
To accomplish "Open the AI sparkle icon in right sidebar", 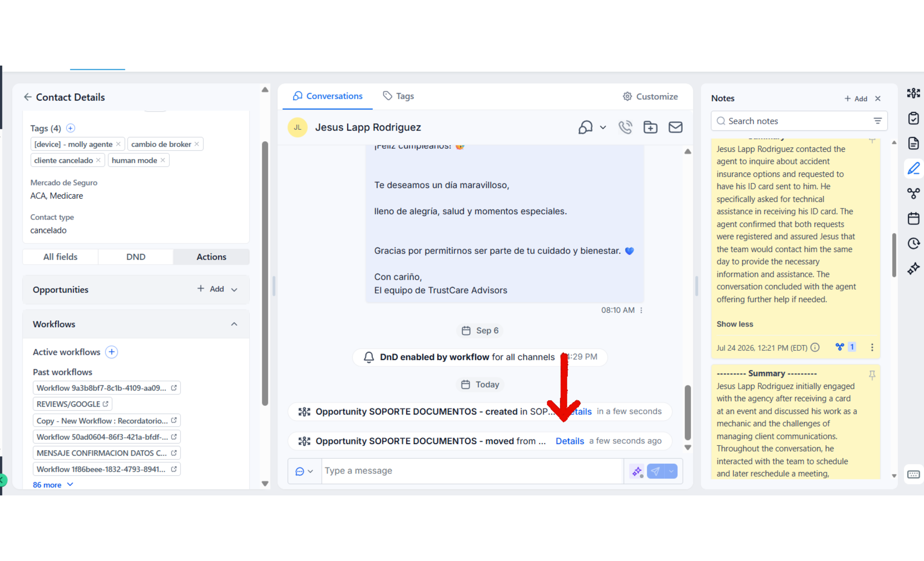I will pos(913,269).
